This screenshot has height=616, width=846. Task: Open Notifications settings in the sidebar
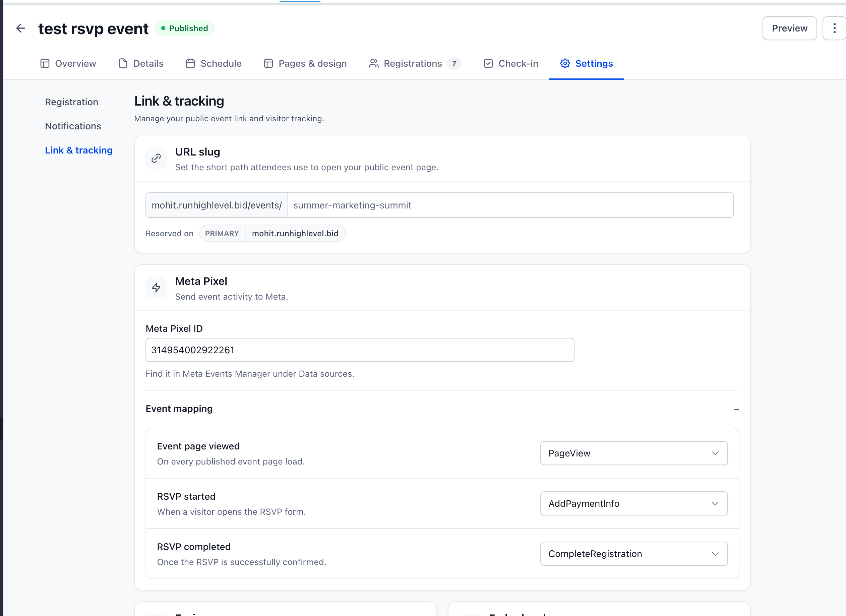coord(73,126)
